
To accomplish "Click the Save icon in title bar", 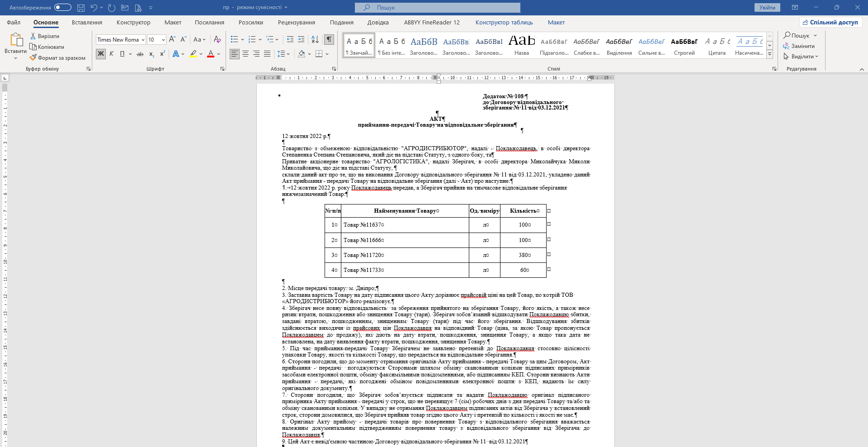I will tap(81, 8).
